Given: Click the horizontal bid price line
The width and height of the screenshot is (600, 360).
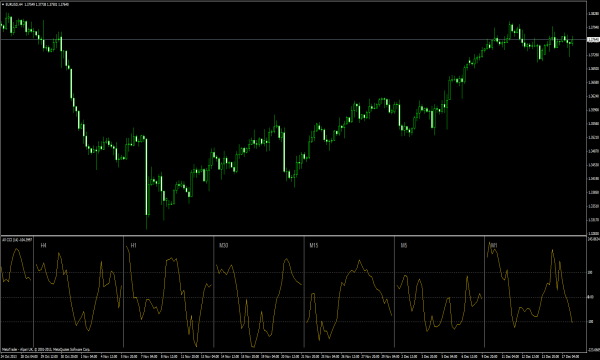Looking at the screenshot, I should tap(293, 39).
